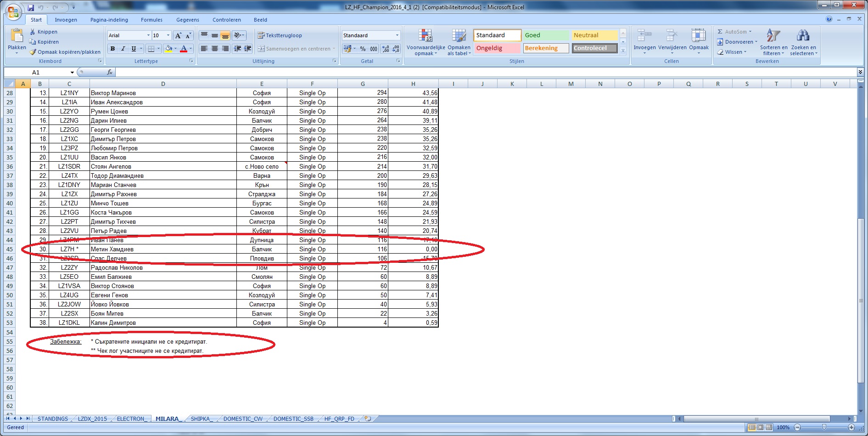This screenshot has height=436, width=868.
Task: Open the Name Box dropdown arrow
Action: coord(72,73)
